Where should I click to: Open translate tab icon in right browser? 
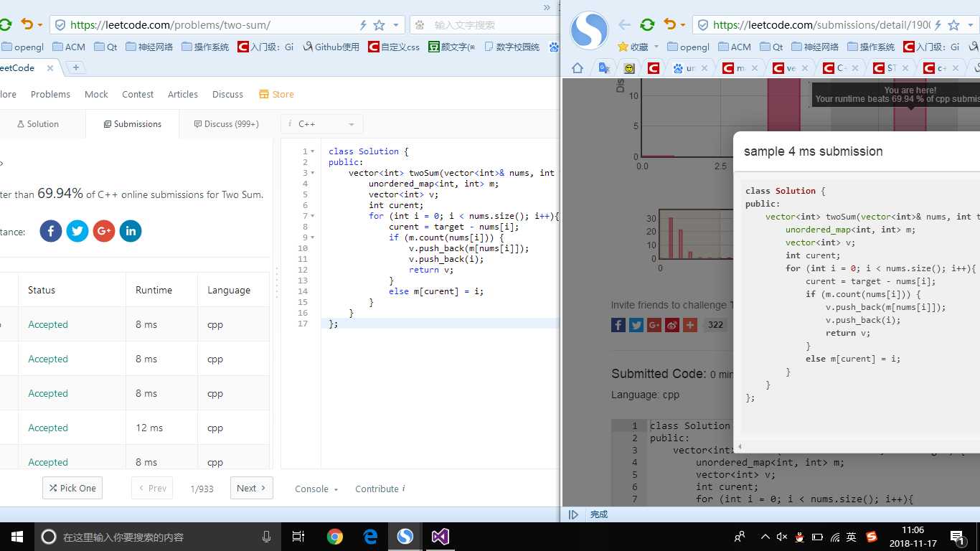[x=604, y=68]
